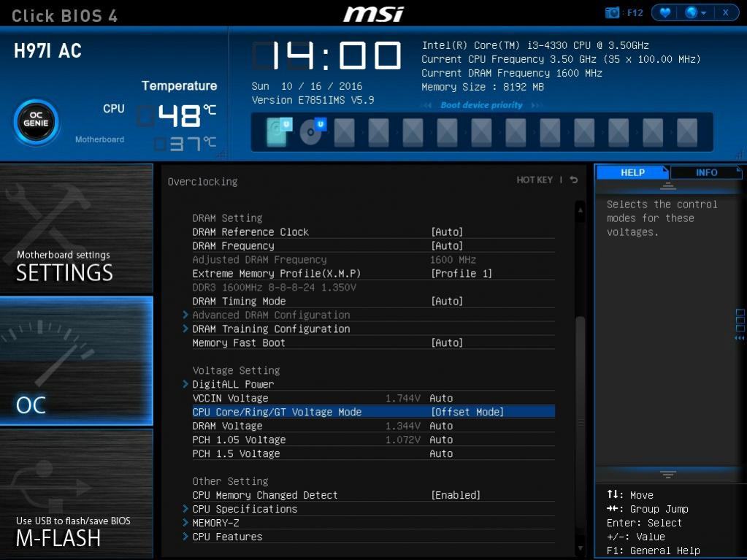Click the F1: General Help hint

[x=654, y=551]
